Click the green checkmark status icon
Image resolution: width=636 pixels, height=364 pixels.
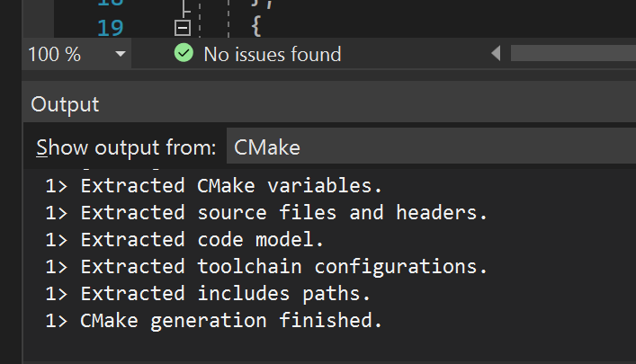click(184, 54)
